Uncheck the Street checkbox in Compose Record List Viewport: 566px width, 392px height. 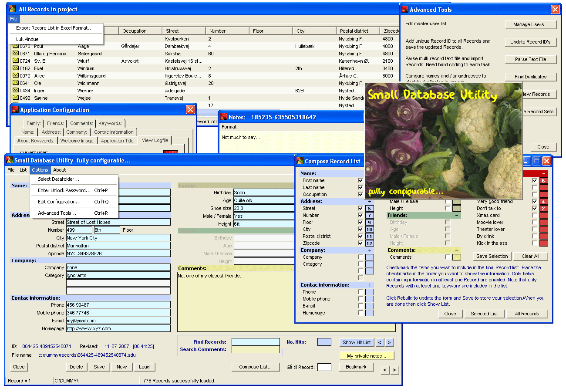pyautogui.click(x=360, y=209)
